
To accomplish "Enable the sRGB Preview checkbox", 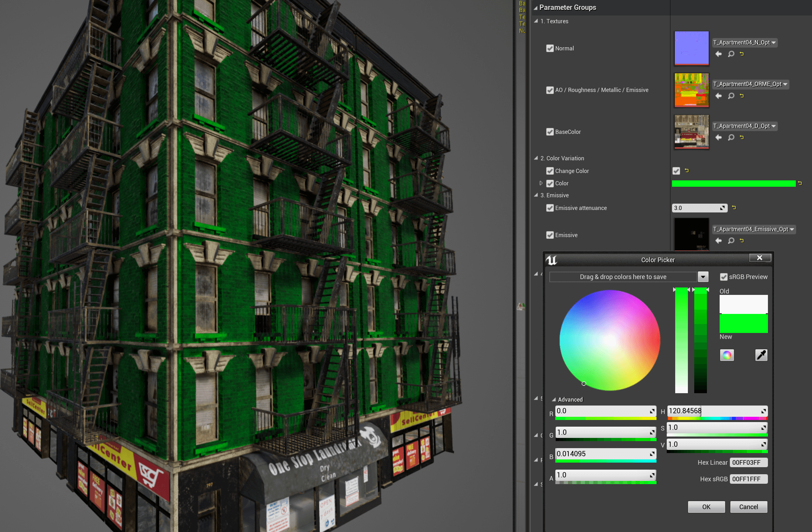I will pos(724,277).
